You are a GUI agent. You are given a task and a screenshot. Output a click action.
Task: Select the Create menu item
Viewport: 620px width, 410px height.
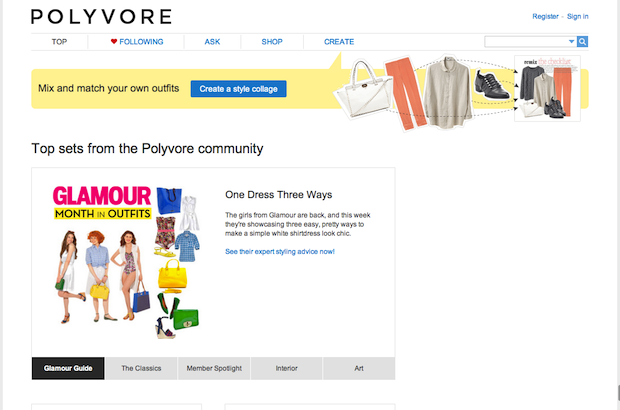coord(339,42)
